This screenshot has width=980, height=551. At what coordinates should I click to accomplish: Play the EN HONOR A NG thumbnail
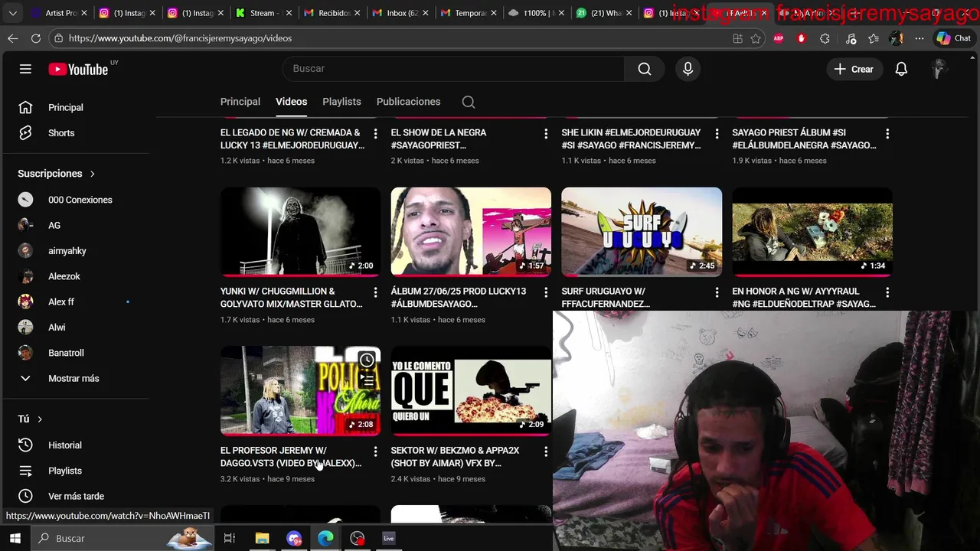pyautogui.click(x=812, y=232)
